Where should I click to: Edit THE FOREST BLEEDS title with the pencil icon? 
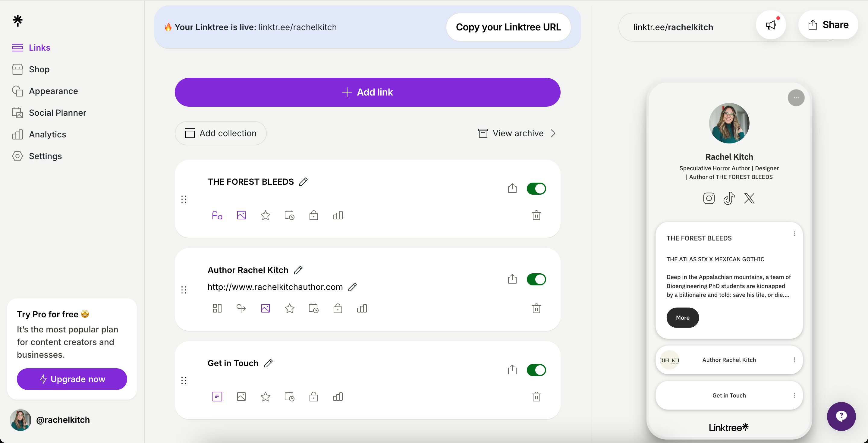[x=303, y=182]
